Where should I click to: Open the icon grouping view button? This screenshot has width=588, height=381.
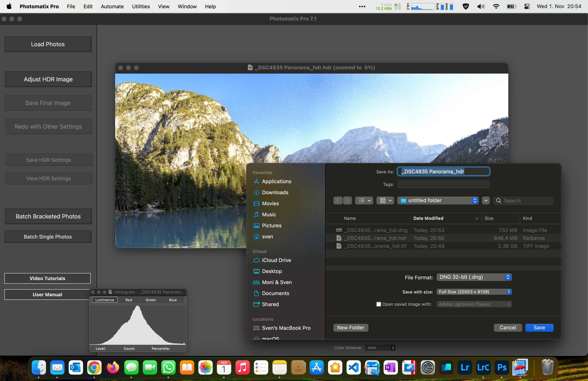click(x=385, y=201)
